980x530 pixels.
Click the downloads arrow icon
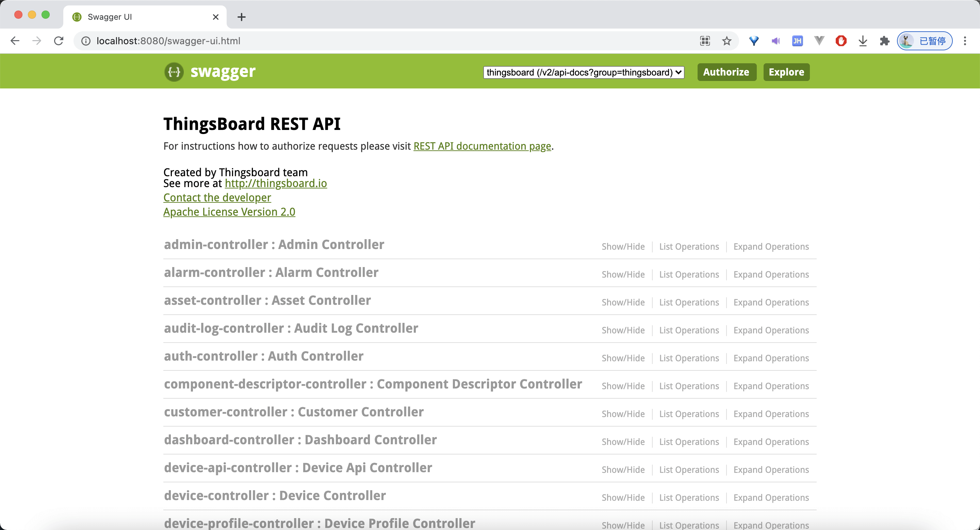click(863, 41)
